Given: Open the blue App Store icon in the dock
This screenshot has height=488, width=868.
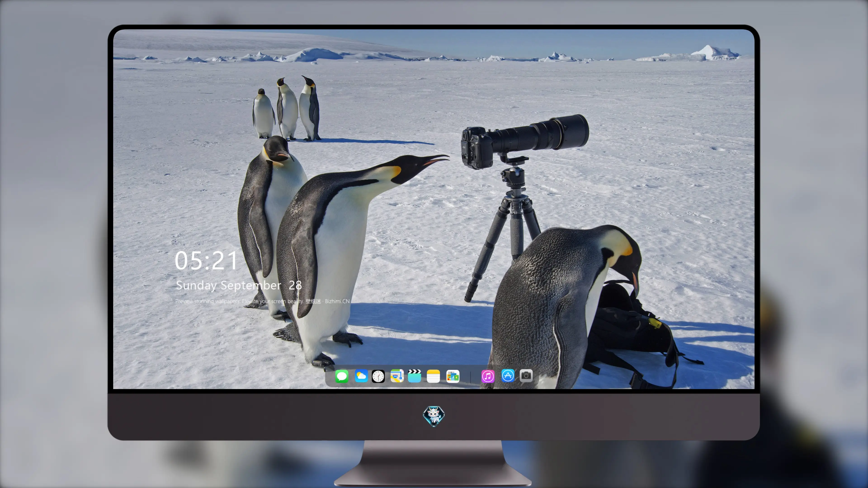Looking at the screenshot, I should (x=508, y=375).
